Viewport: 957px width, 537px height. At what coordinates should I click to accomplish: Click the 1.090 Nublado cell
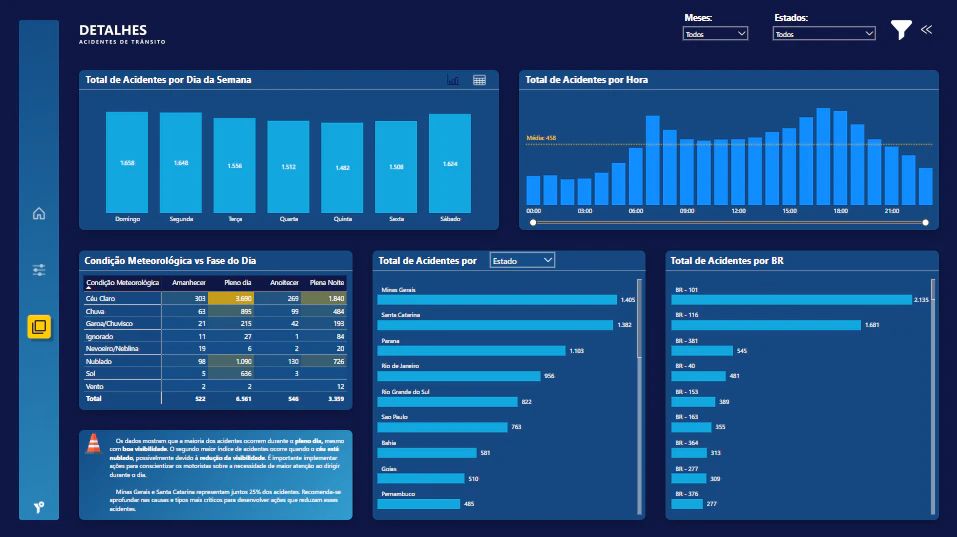[231, 361]
